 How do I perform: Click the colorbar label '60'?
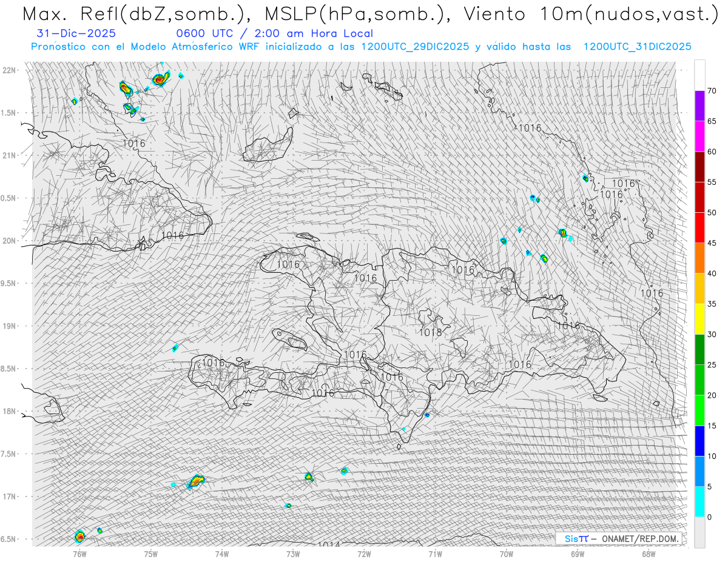pos(712,152)
